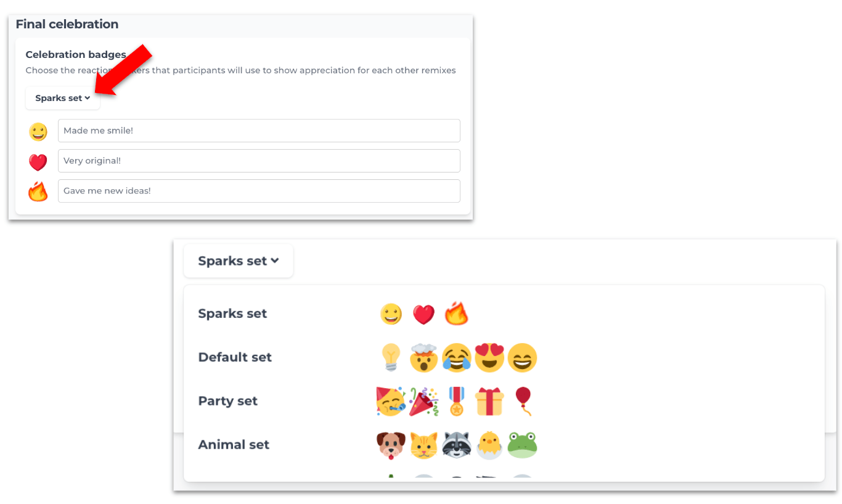Viewport: 842px width, 504px height.
Task: Open the small Sparks set dropdown near arrow
Action: (x=63, y=98)
